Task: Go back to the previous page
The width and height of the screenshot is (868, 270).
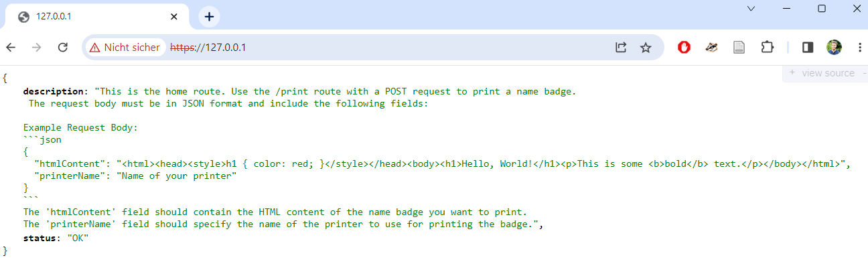Action: [x=11, y=48]
